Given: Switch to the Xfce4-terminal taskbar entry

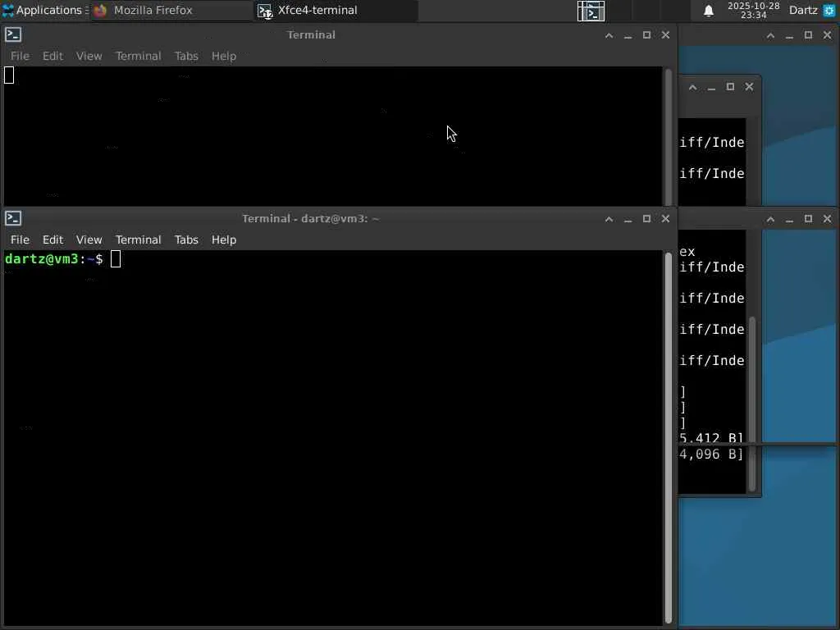Looking at the screenshot, I should pos(336,10).
